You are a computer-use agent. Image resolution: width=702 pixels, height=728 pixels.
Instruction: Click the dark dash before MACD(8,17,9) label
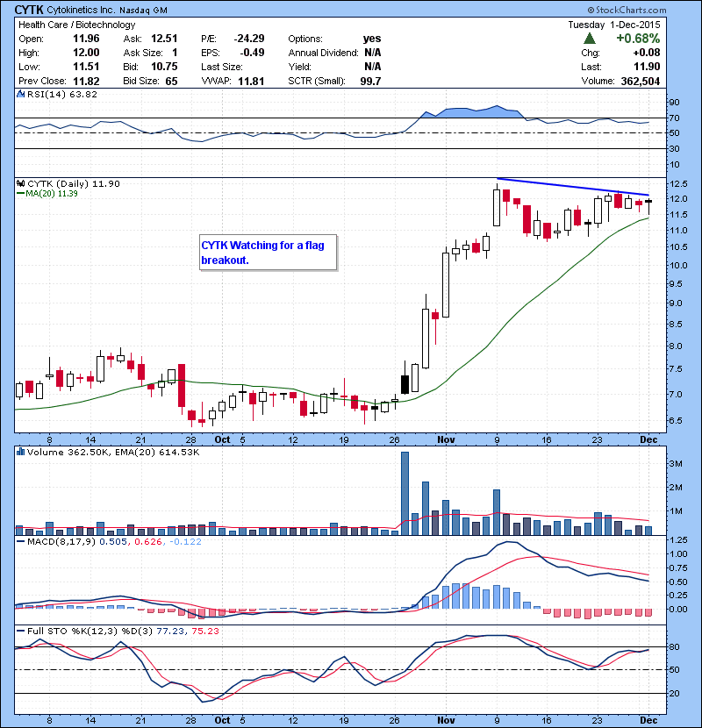20,541
